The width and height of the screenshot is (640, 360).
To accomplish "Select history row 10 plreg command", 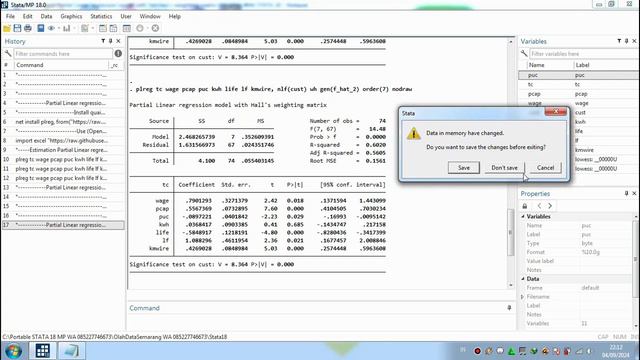I will [63, 159].
